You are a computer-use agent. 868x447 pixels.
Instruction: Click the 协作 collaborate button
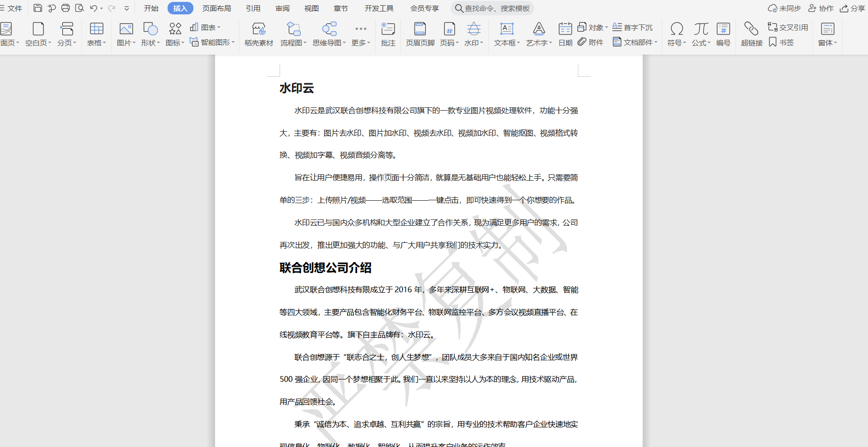point(821,8)
